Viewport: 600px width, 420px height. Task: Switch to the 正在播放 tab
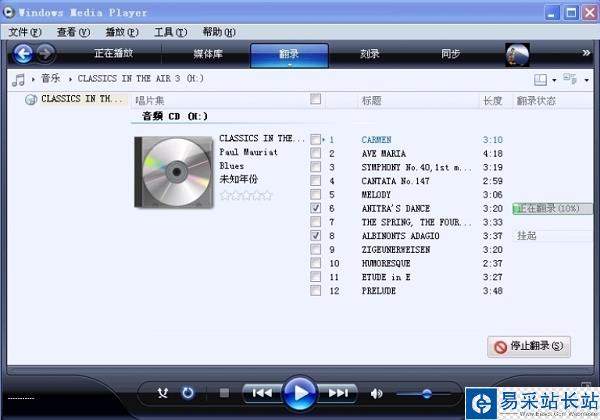[x=114, y=53]
